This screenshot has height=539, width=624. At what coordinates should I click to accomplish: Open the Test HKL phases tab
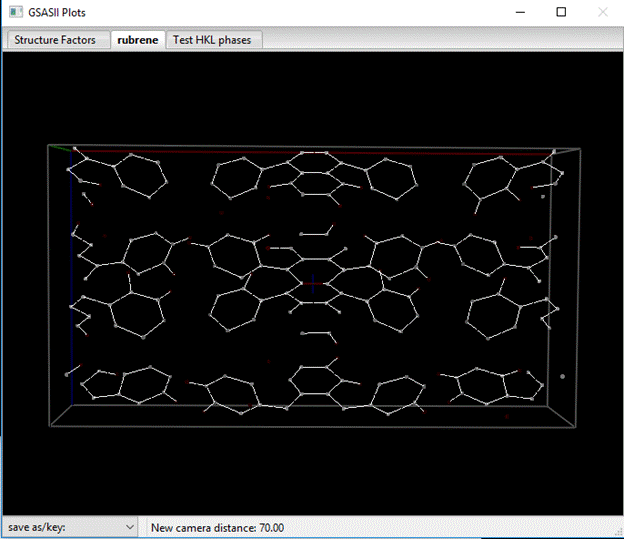[212, 40]
